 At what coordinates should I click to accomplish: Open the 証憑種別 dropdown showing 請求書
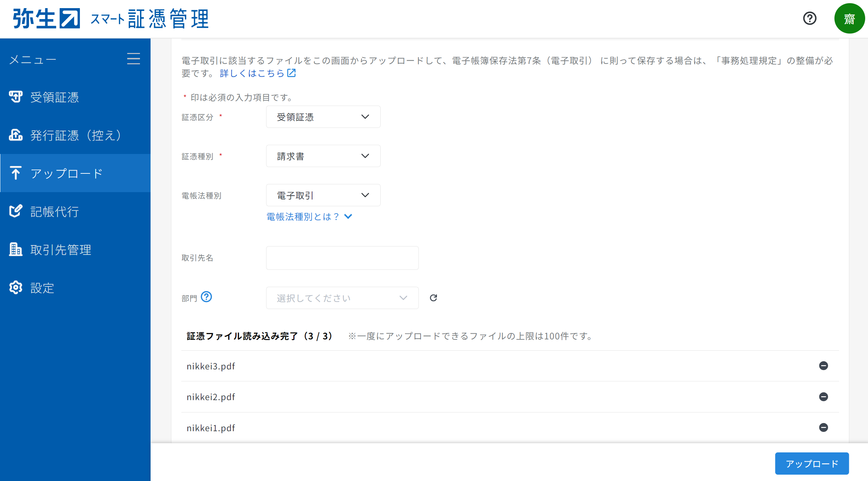coord(323,156)
